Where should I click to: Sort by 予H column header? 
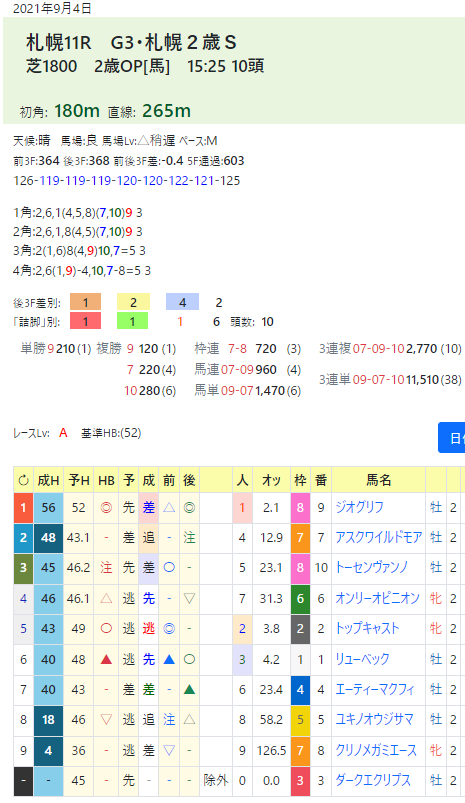pyautogui.click(x=78, y=480)
